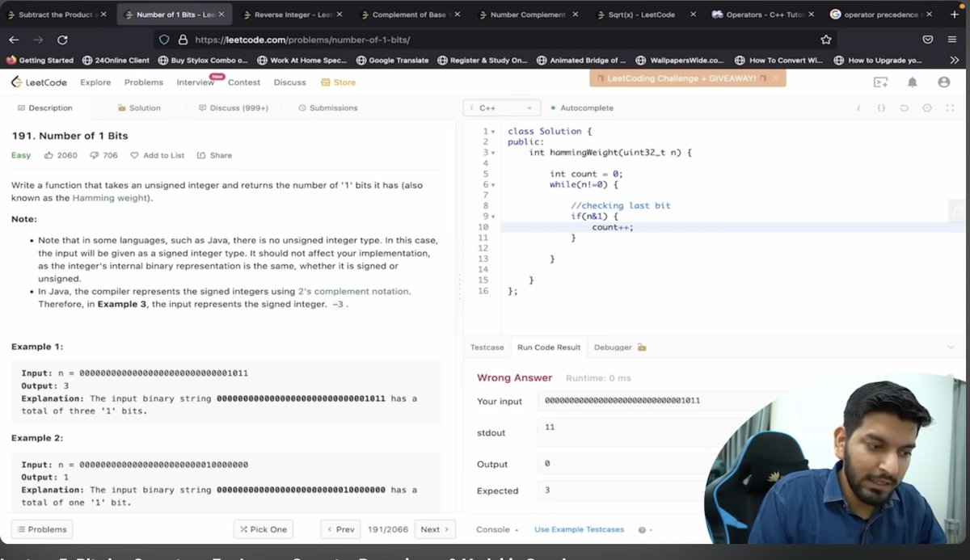Fold the if block at line 9
The image size is (970, 560).
coord(493,217)
